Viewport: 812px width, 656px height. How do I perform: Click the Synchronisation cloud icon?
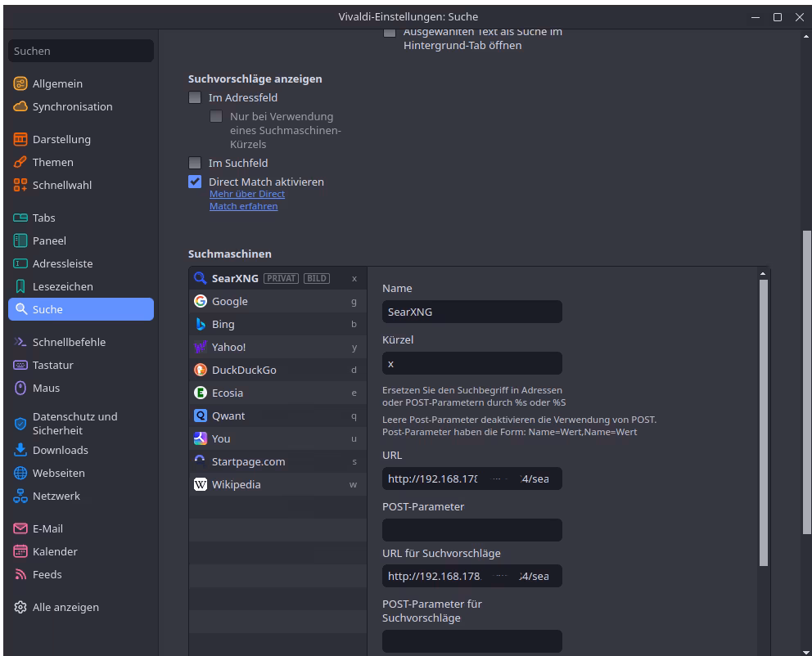pos(20,106)
